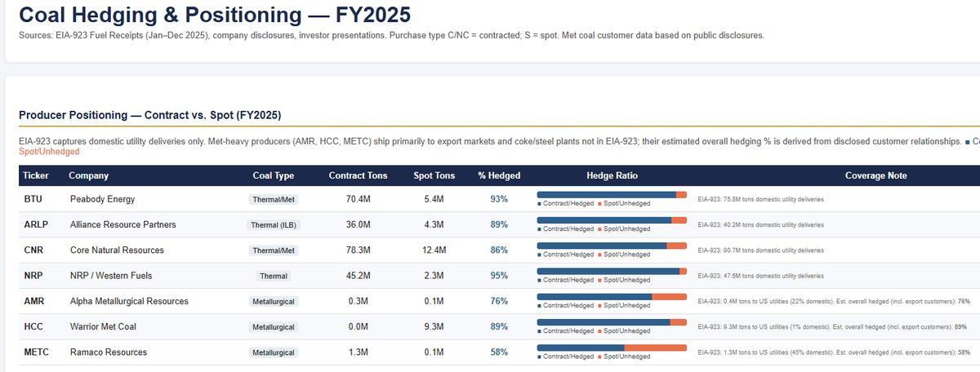This screenshot has height=372, width=980.
Task: Select the 9.3M spot tons value
Action: tap(434, 326)
